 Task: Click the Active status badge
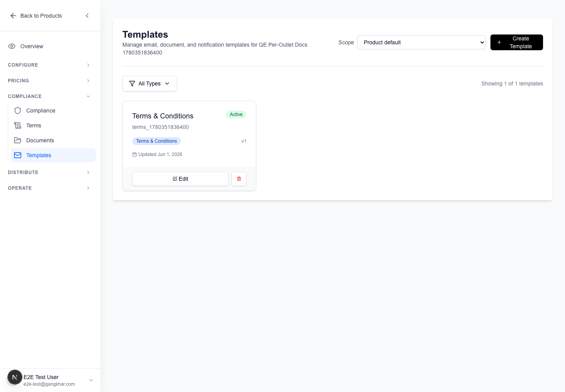(236, 114)
